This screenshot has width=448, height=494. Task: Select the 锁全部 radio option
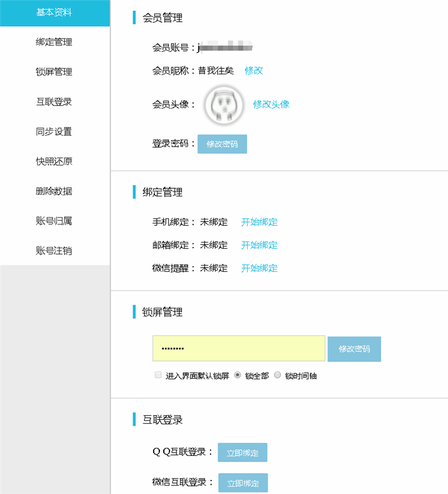238,376
